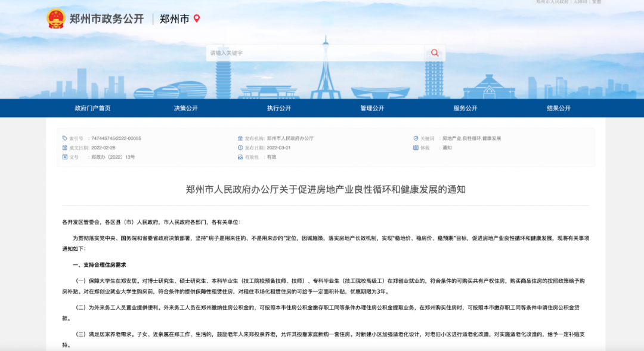Click the validity value 有效

pos(271,157)
